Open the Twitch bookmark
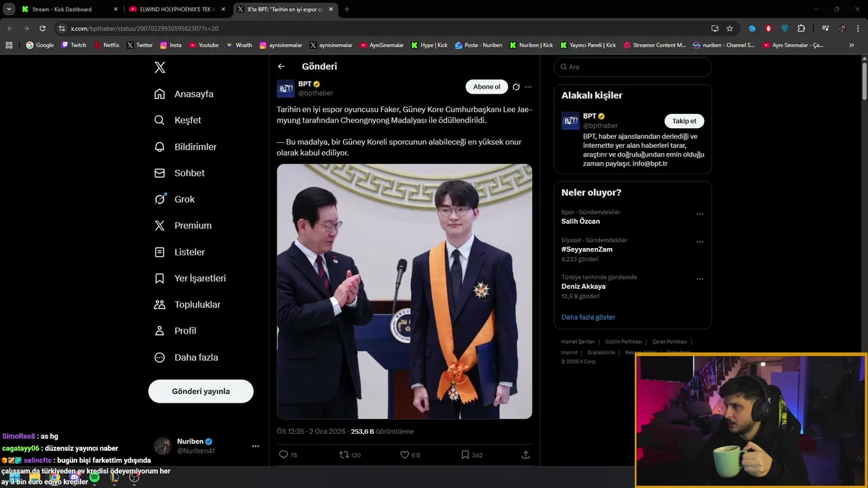Screen dimensions: 868x488 coord(74,45)
